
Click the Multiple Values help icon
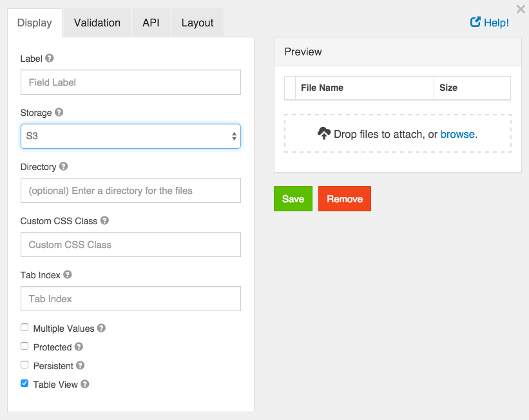[x=101, y=328]
